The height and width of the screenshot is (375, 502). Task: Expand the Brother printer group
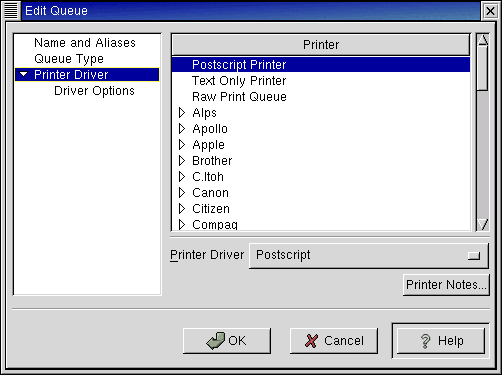pos(182,161)
